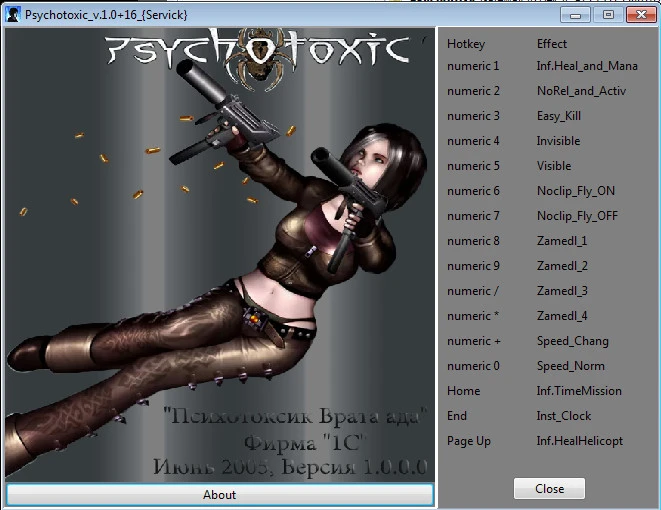Click the Close button in hotkey panel

(x=549, y=489)
